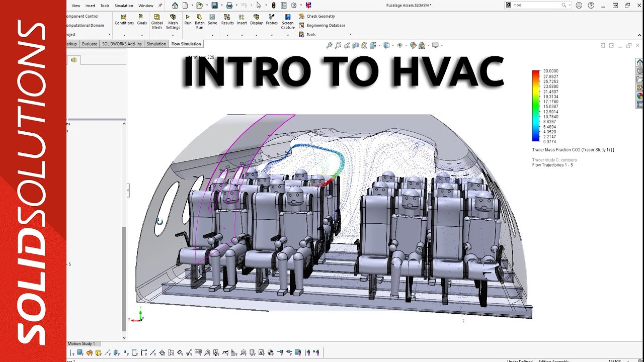Open Mesh Settings
Viewport: 644px width, 362px height.
pyautogui.click(x=173, y=22)
